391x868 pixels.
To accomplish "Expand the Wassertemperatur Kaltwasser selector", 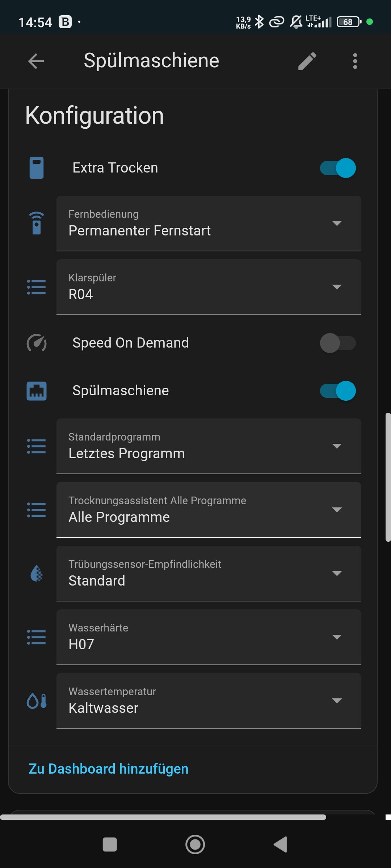I will [209, 701].
